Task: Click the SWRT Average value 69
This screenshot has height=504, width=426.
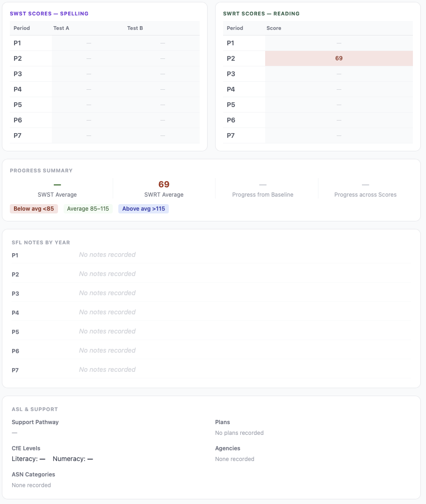Action: [x=164, y=184]
